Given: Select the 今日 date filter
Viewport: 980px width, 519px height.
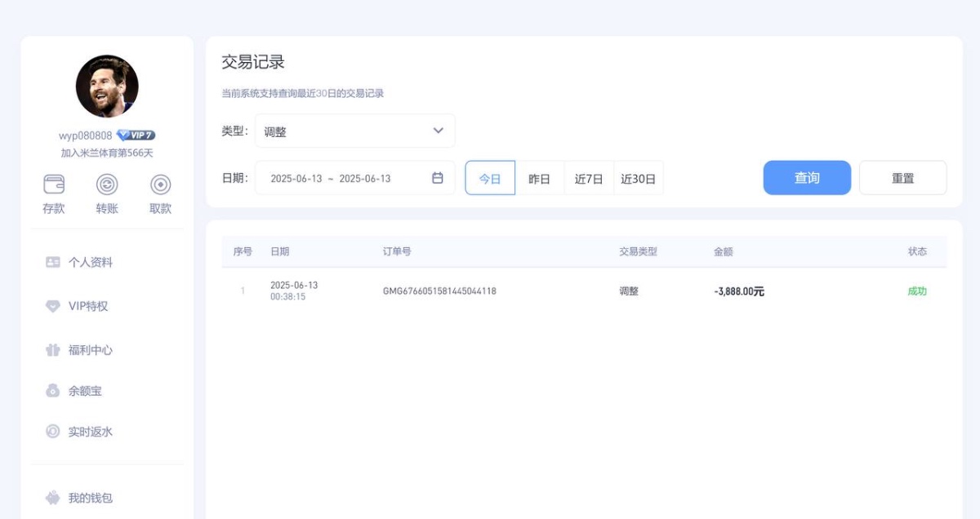Looking at the screenshot, I should (489, 178).
